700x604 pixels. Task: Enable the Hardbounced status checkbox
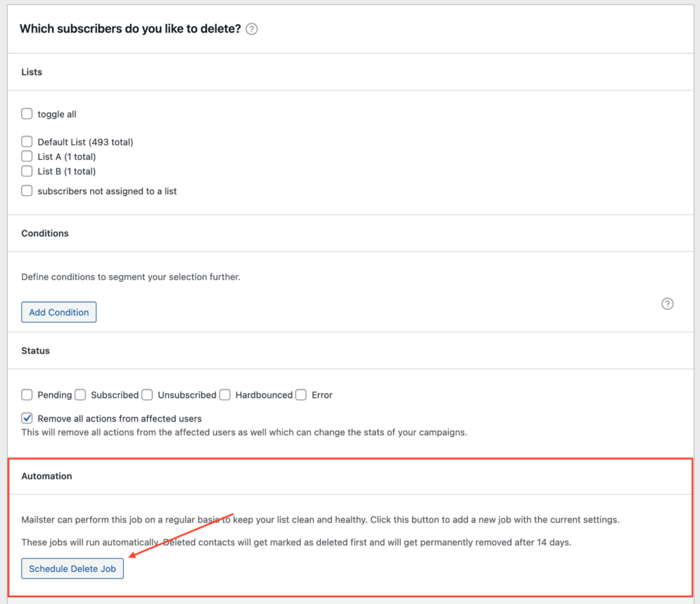pos(225,395)
